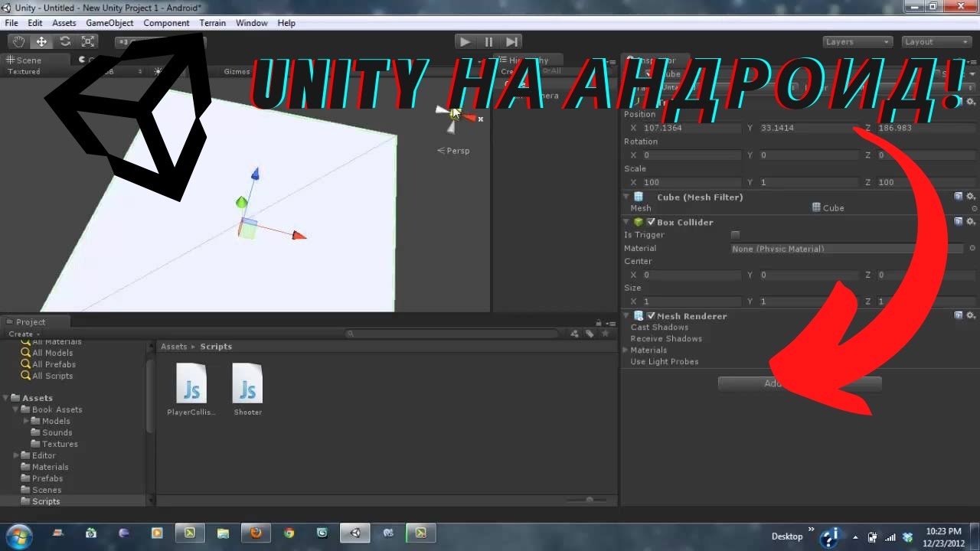Select the Hand tool in the toolbar
The image size is (980, 551).
click(x=18, y=41)
